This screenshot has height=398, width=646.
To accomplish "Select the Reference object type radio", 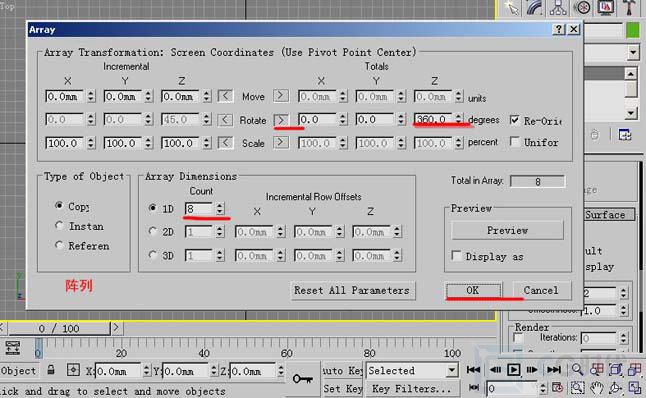I will (59, 245).
